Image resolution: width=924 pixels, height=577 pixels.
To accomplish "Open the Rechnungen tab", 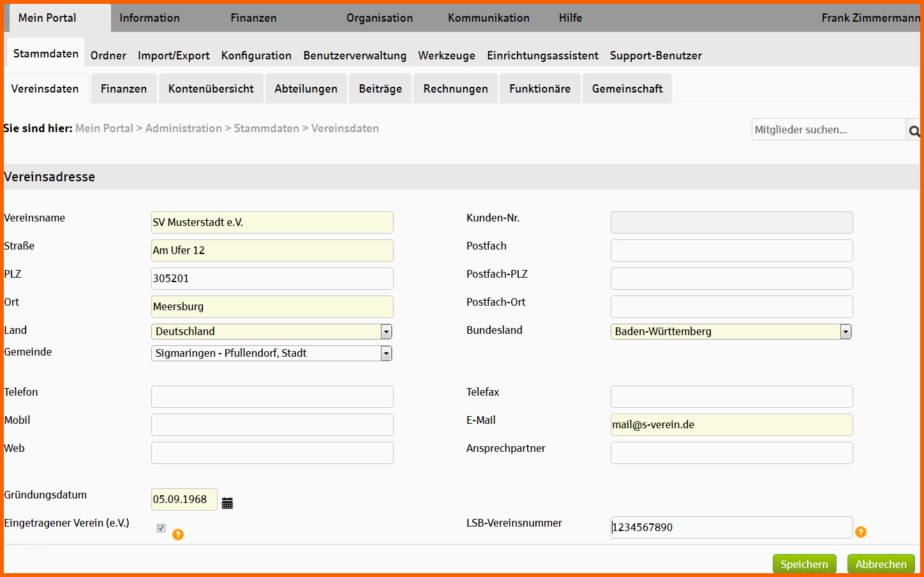I will point(456,89).
